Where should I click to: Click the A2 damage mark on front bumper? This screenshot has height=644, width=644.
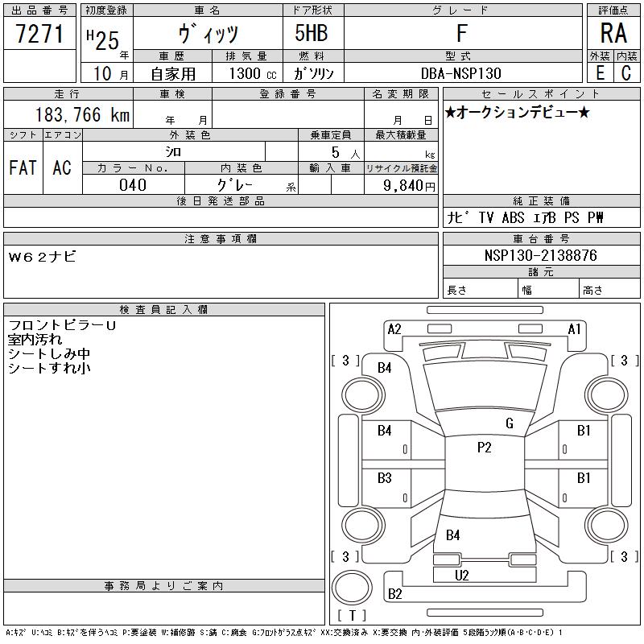pos(394,328)
